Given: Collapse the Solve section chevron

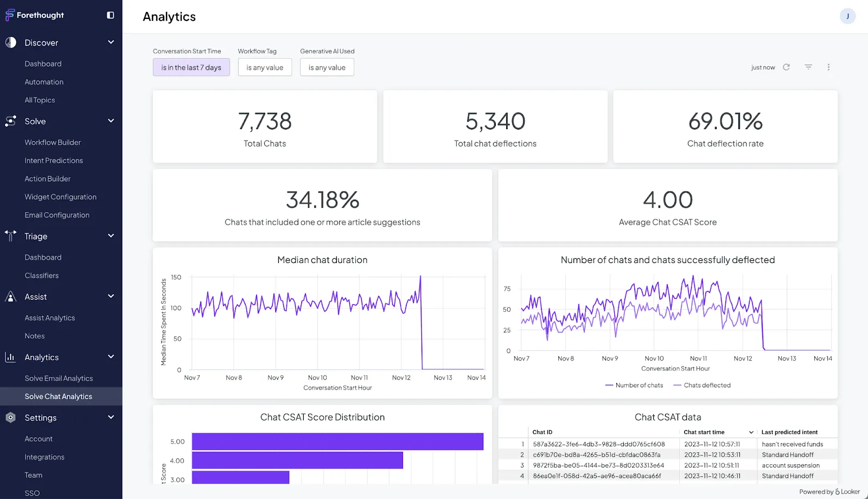Looking at the screenshot, I should pos(111,121).
